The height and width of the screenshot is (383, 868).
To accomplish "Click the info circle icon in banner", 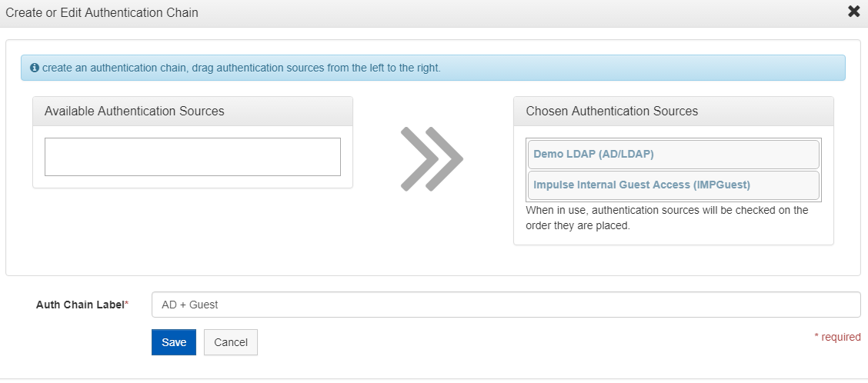I will 35,68.
